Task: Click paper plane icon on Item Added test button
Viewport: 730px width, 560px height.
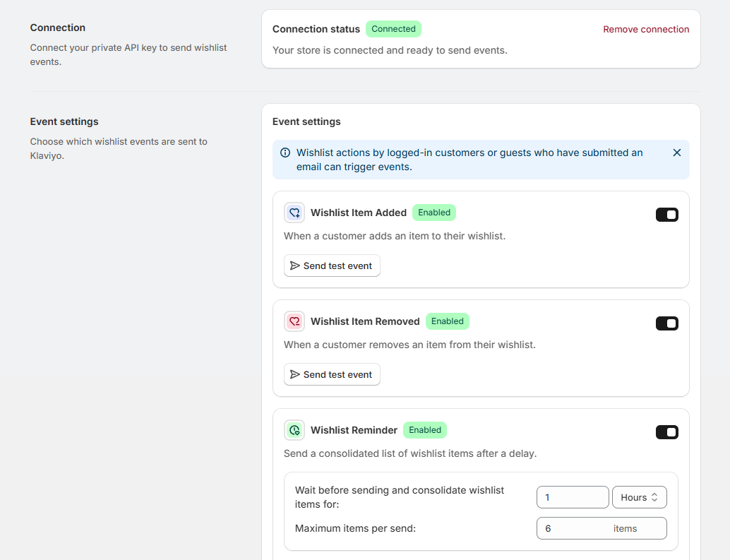Action: click(x=294, y=266)
